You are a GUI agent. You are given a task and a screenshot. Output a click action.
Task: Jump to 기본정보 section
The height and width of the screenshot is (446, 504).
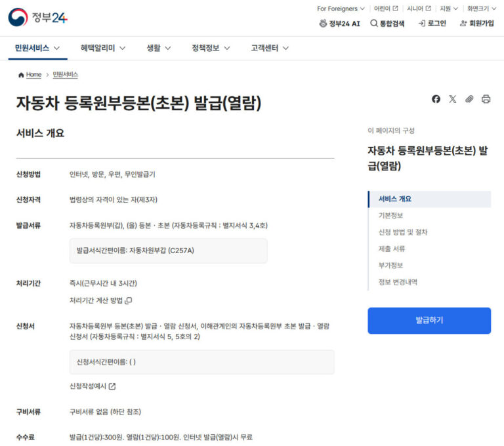point(390,216)
